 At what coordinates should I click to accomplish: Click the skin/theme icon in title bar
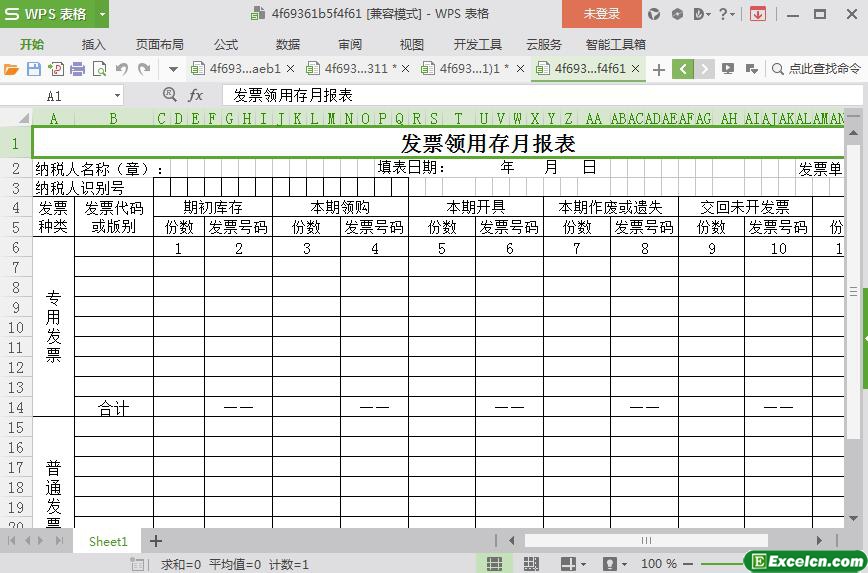pos(654,14)
